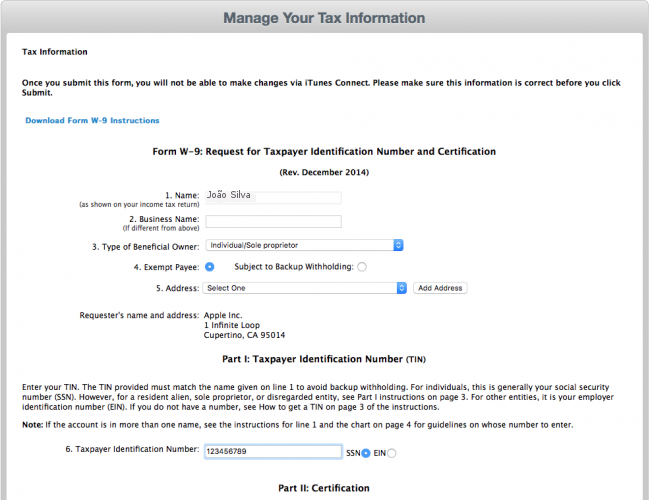Click the Name field containing João Silva
Screen dimensions: 650x500
[272, 198]
